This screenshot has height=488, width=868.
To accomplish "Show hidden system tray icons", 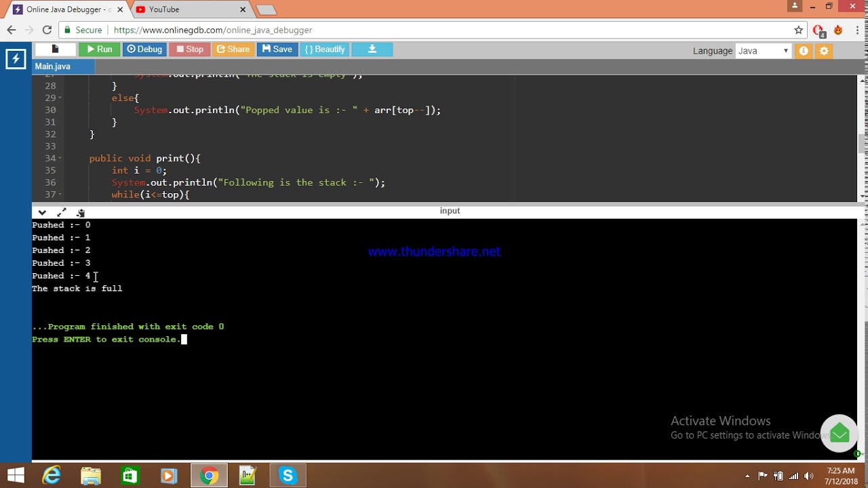I will [x=747, y=476].
